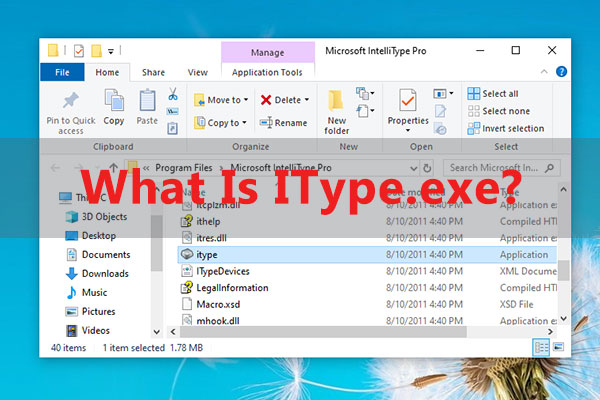Screen dimensions: 600x400
Task: Click the ITypeDevices XML file icon
Action: coord(187,271)
